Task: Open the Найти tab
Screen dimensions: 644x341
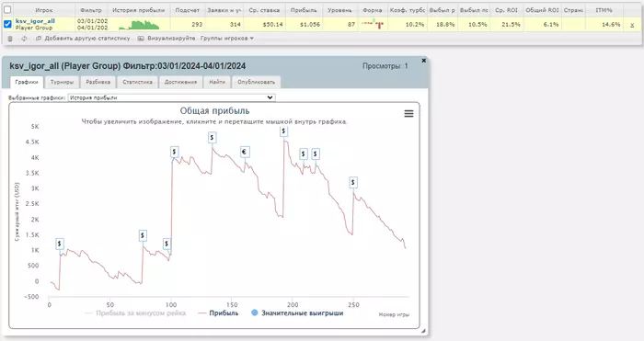Action: tap(217, 82)
